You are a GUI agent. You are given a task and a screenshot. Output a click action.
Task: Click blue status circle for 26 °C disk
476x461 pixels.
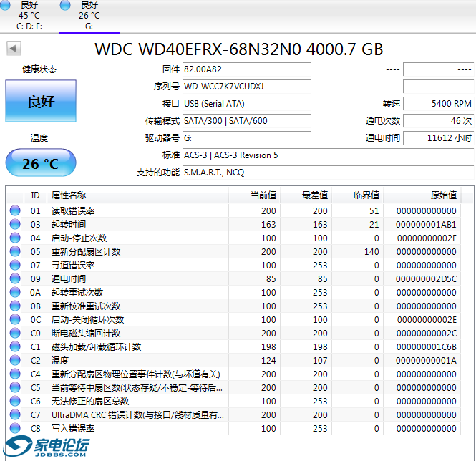(x=65, y=5)
